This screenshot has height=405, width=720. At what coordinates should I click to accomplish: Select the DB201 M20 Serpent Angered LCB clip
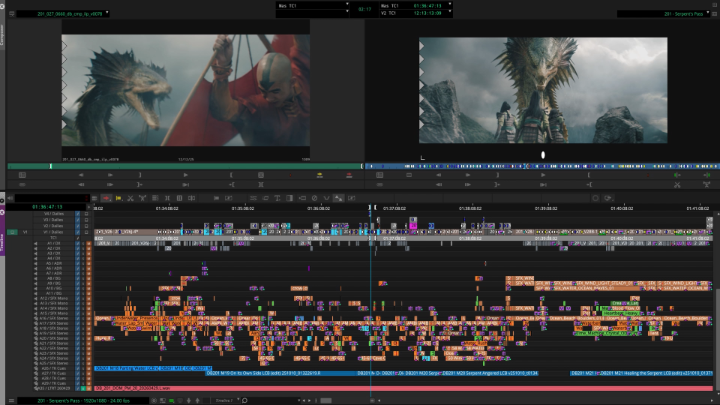[x=489, y=373]
